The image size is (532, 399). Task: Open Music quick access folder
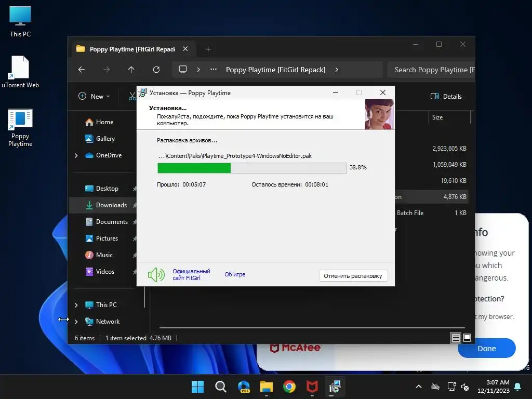(x=99, y=255)
